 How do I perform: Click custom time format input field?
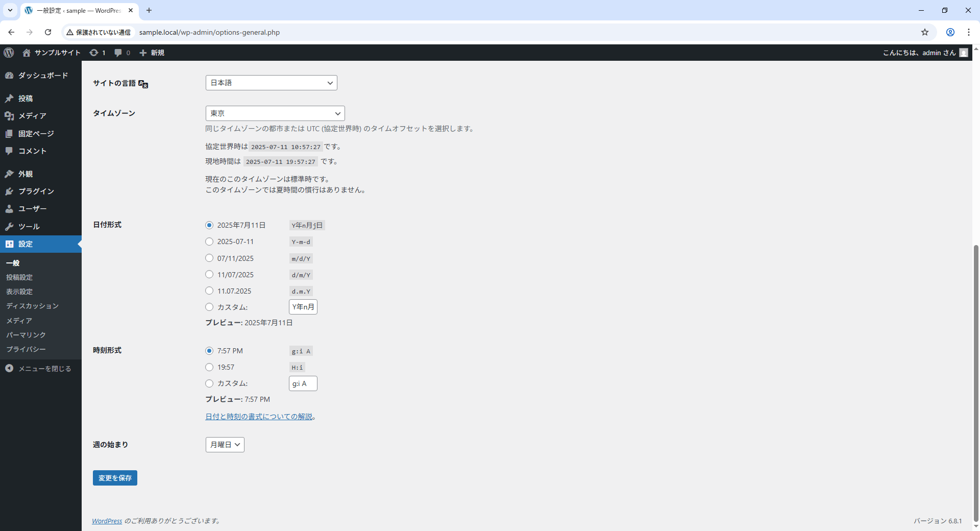pos(303,383)
